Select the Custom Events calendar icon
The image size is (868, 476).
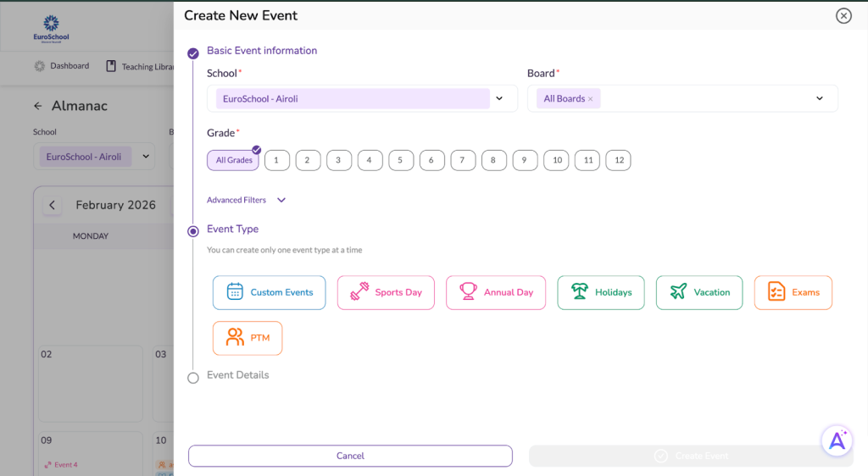point(235,292)
